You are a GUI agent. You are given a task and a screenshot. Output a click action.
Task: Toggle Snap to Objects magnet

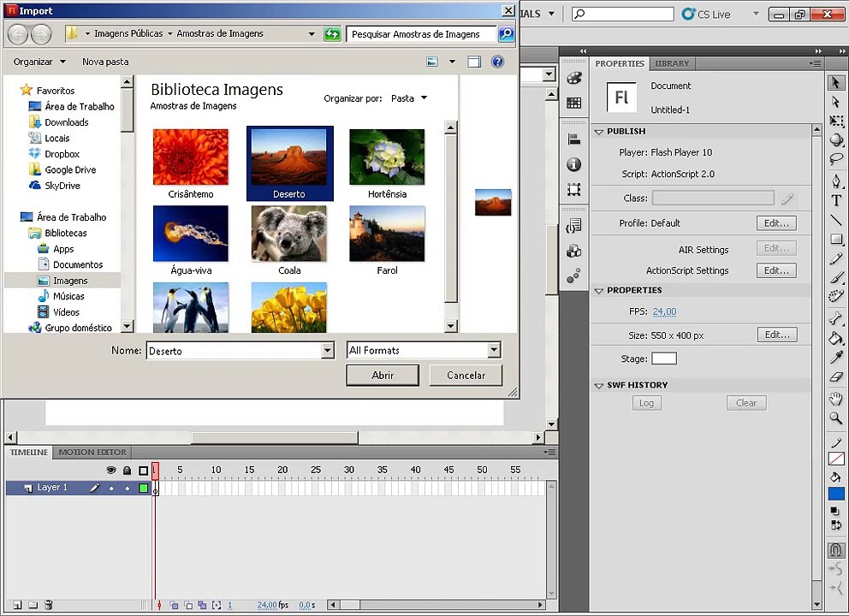pyautogui.click(x=836, y=550)
